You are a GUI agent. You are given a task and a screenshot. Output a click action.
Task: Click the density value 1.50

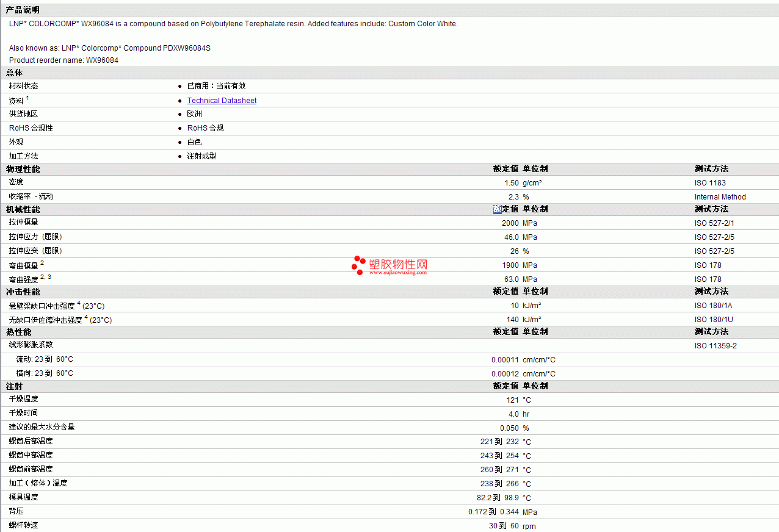point(512,183)
